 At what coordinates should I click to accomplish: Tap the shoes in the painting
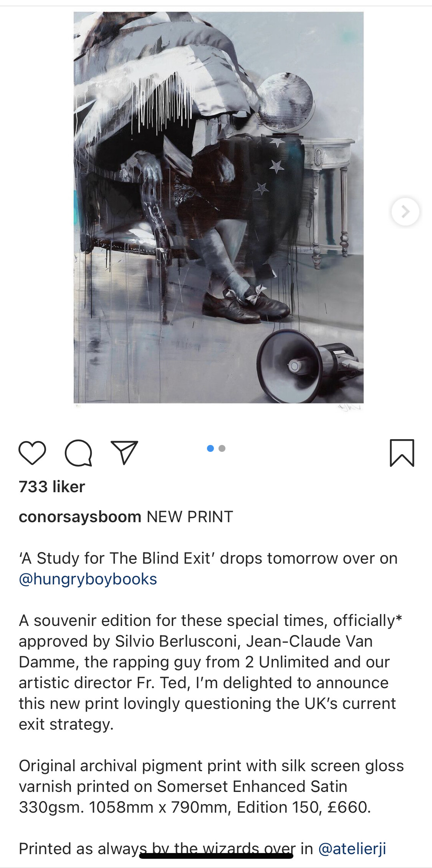point(246,304)
